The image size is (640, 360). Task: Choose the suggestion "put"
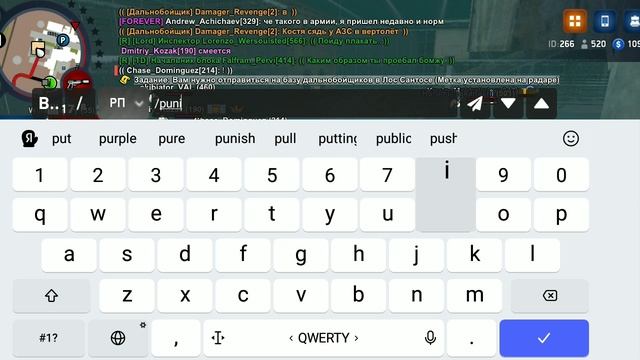click(62, 139)
